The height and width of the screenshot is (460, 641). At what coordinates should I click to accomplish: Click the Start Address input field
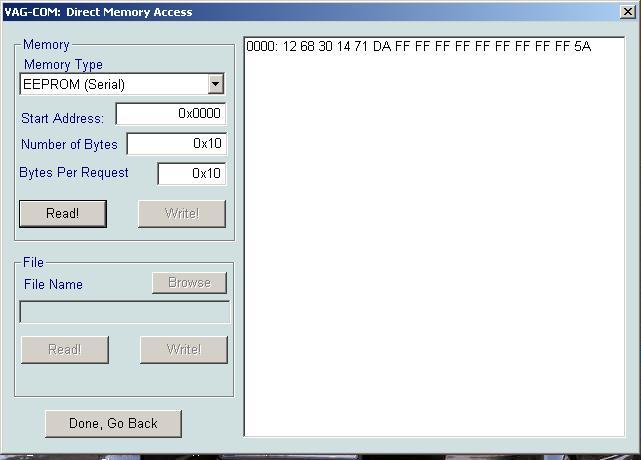(171, 113)
